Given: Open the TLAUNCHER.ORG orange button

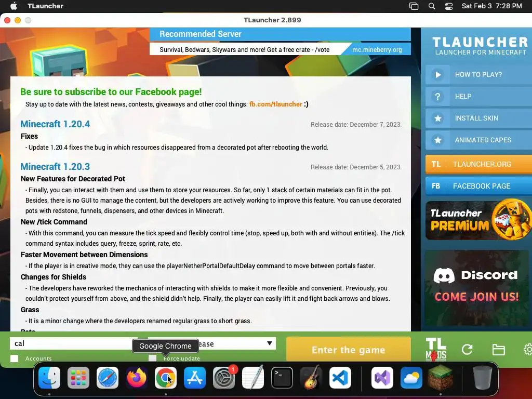Looking at the screenshot, I should pyautogui.click(x=478, y=164).
